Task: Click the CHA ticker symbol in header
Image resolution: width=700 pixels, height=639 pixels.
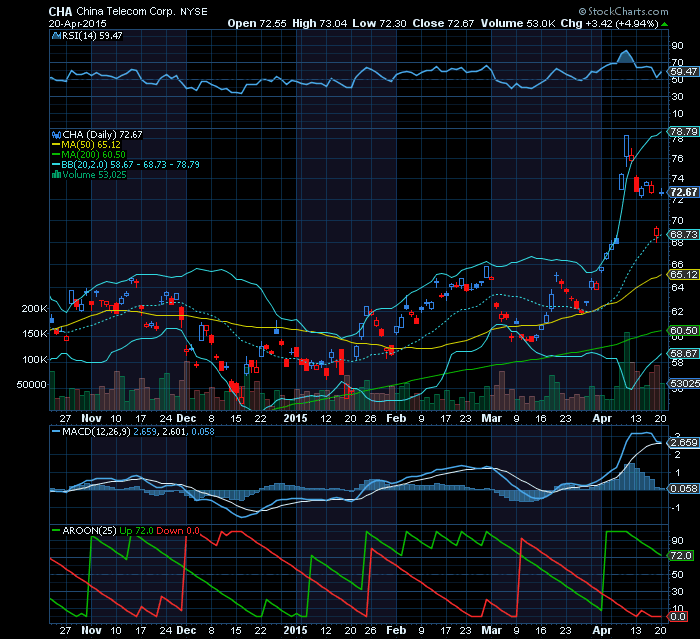Action: 60,12
